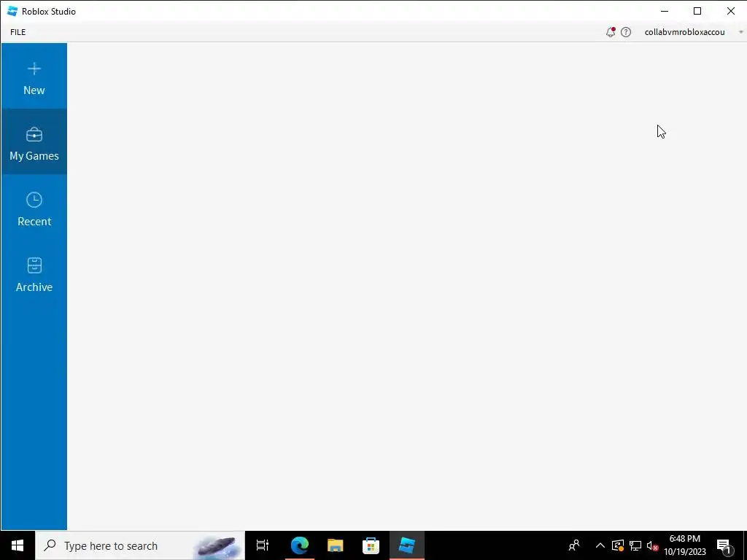Expand the account dropdown arrow
This screenshot has height=560, width=747.
click(x=741, y=32)
